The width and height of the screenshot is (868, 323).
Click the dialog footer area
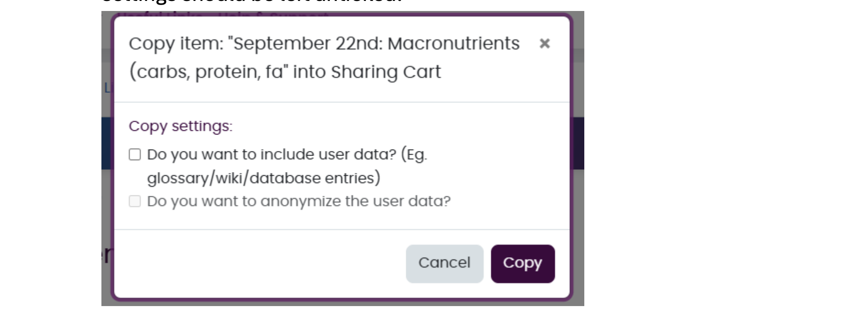274,264
